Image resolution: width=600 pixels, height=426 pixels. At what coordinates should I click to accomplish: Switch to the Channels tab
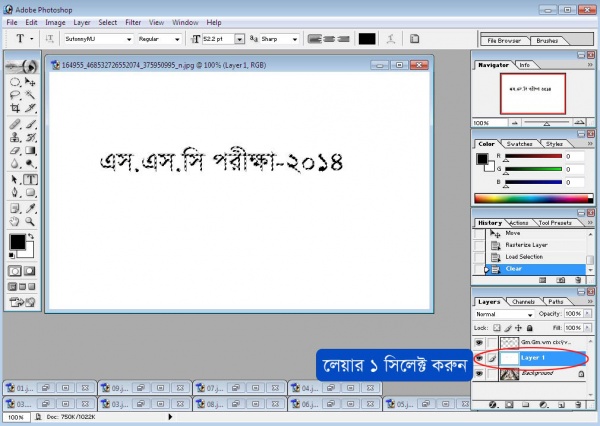pyautogui.click(x=523, y=302)
